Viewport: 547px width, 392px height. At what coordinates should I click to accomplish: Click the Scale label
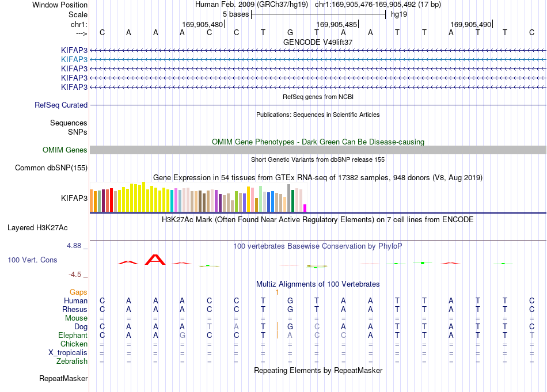78,14
